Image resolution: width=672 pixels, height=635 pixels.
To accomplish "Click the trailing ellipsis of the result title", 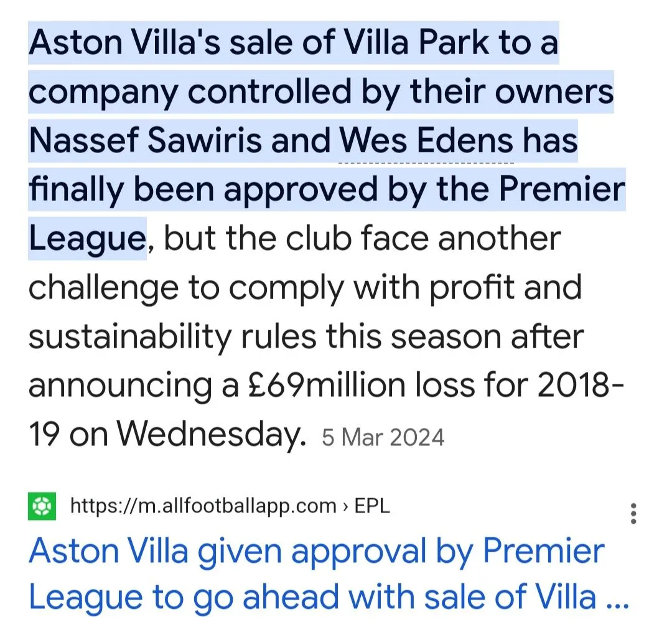I will [x=617, y=598].
